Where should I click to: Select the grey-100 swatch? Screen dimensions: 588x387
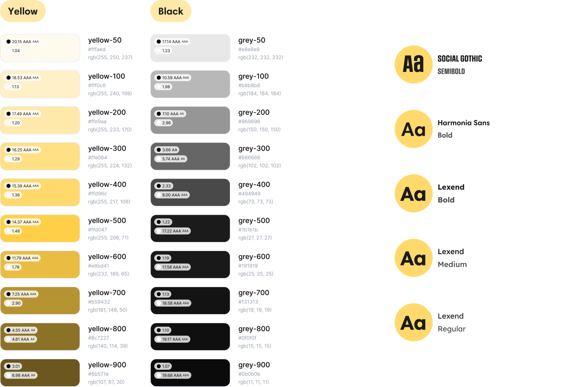[x=190, y=84]
